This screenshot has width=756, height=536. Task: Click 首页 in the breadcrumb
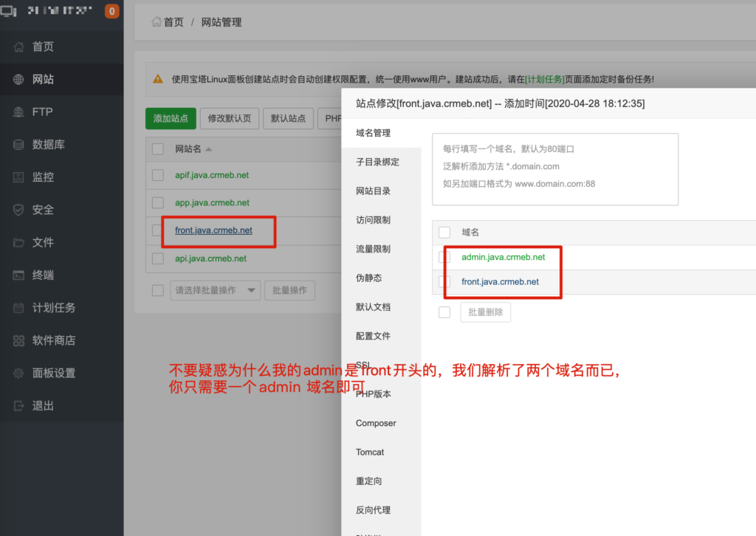tap(173, 22)
